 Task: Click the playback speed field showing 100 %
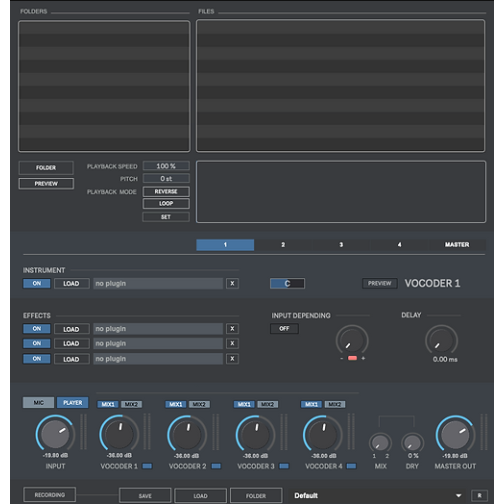click(x=166, y=166)
